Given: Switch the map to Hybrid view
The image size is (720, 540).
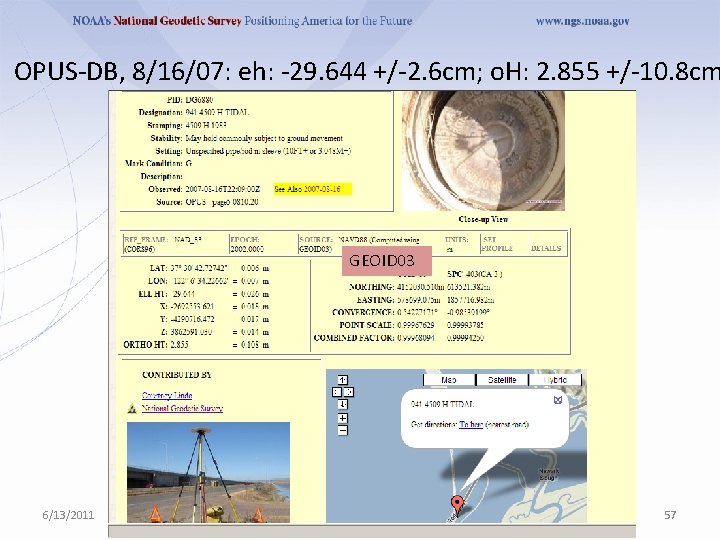Looking at the screenshot, I should pyautogui.click(x=555, y=380).
